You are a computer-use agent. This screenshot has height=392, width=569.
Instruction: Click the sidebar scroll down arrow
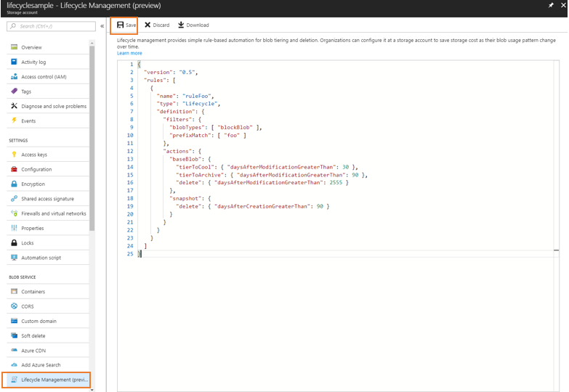[92, 390]
